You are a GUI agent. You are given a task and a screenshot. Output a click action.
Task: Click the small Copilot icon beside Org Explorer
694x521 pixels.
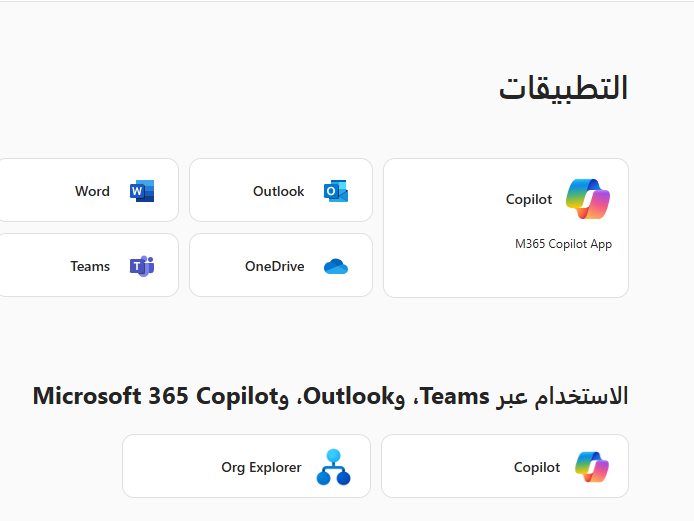pyautogui.click(x=592, y=467)
